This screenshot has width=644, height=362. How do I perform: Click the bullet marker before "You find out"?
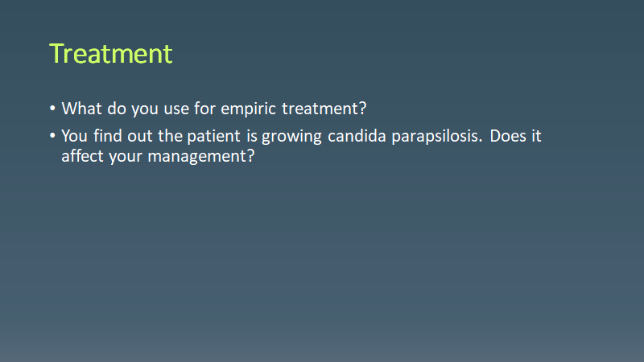[53, 136]
